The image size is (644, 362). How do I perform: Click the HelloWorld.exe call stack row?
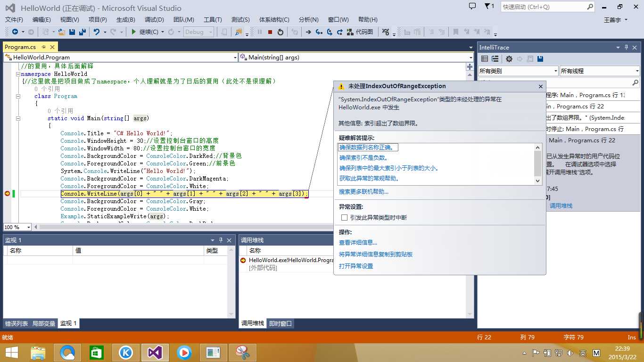[x=291, y=260]
